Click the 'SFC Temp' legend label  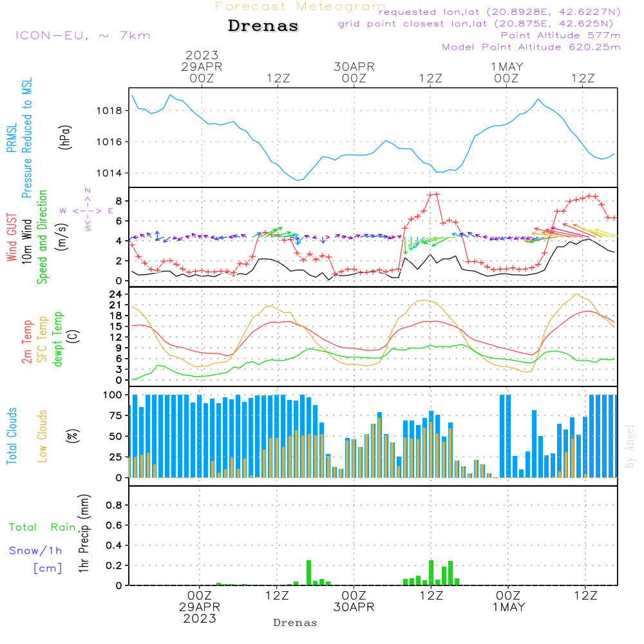[43, 339]
